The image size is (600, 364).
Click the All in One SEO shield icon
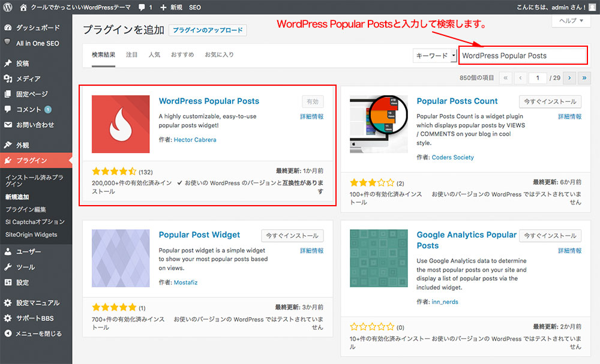point(8,42)
